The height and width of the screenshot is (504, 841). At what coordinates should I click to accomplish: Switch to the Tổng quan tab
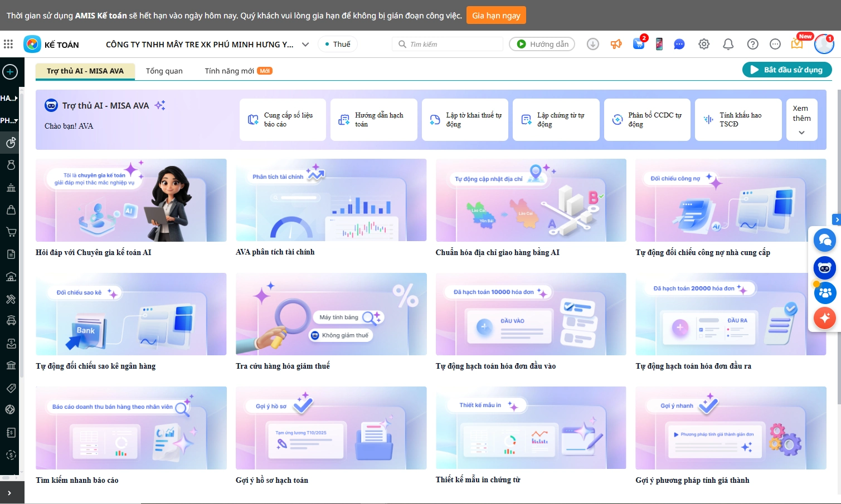point(164,71)
